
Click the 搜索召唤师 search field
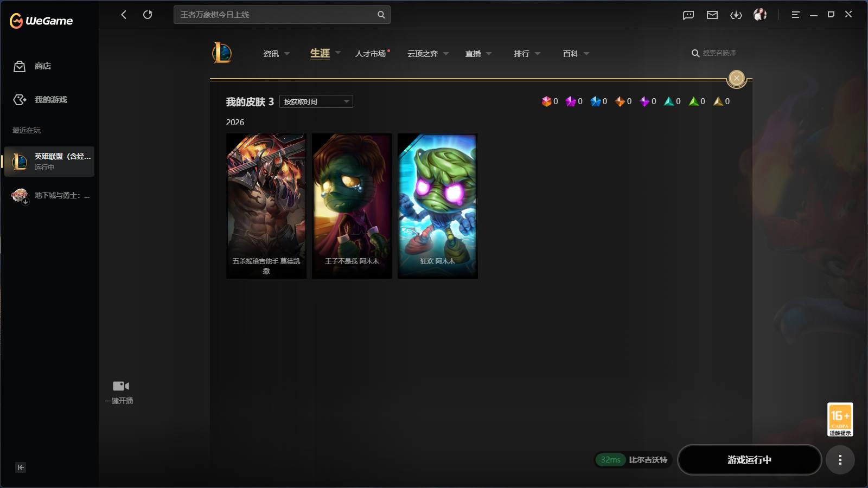pos(719,53)
